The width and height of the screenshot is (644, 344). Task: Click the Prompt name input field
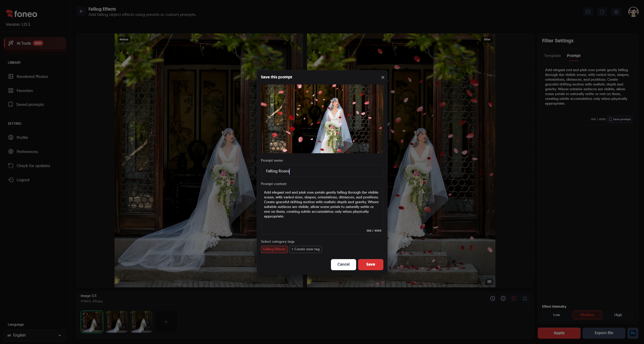click(322, 171)
